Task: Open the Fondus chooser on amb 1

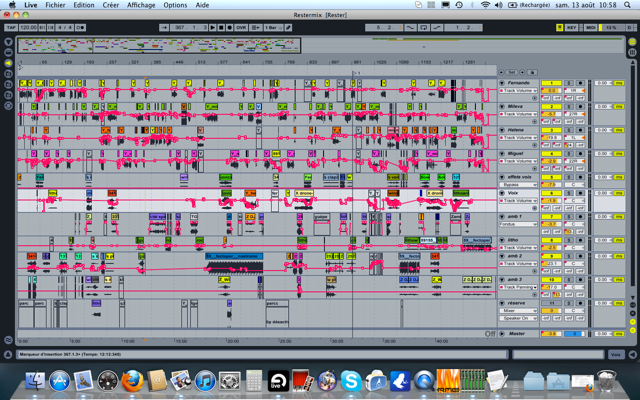Action: (x=518, y=224)
